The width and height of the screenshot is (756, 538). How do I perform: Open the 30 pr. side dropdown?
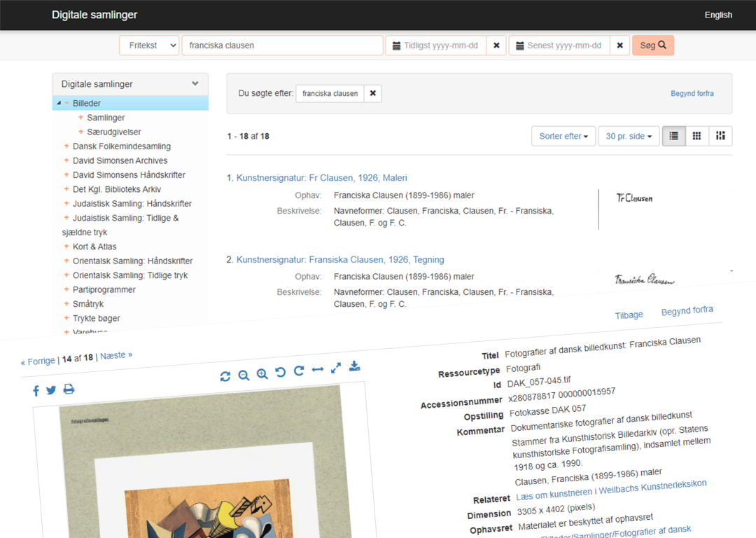(629, 136)
